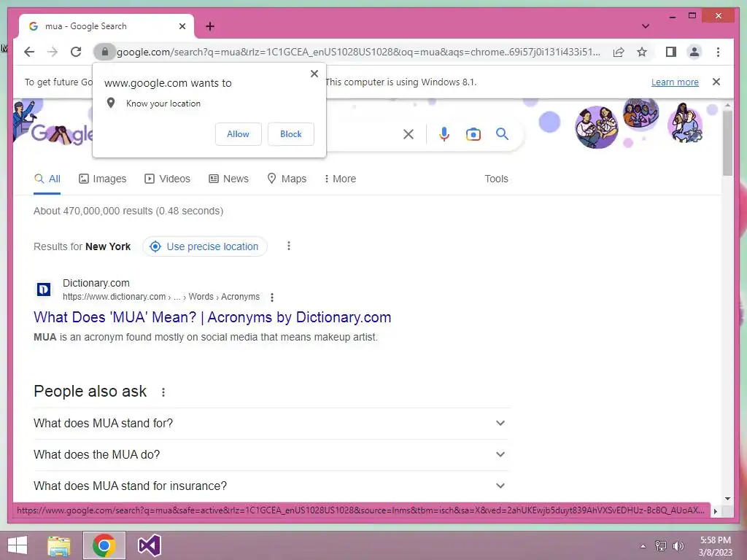Viewport: 747px width, 560px height.
Task: Start voice search with the microphone icon
Action: (444, 134)
